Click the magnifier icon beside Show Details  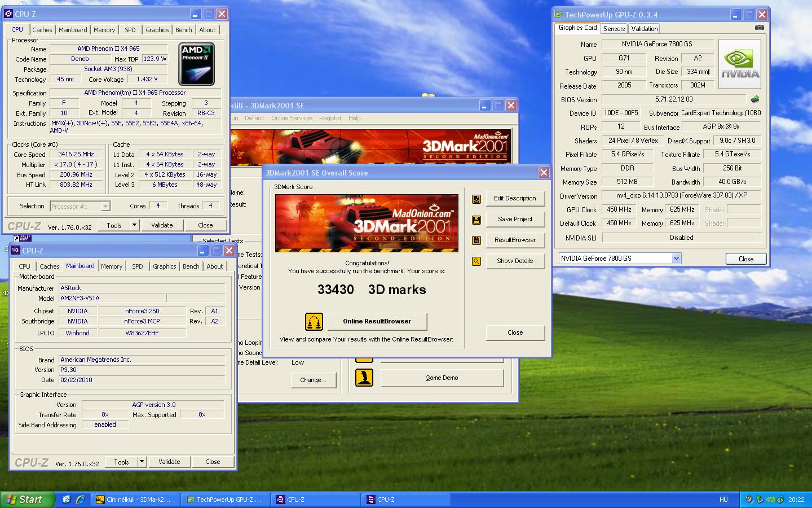pyautogui.click(x=476, y=261)
